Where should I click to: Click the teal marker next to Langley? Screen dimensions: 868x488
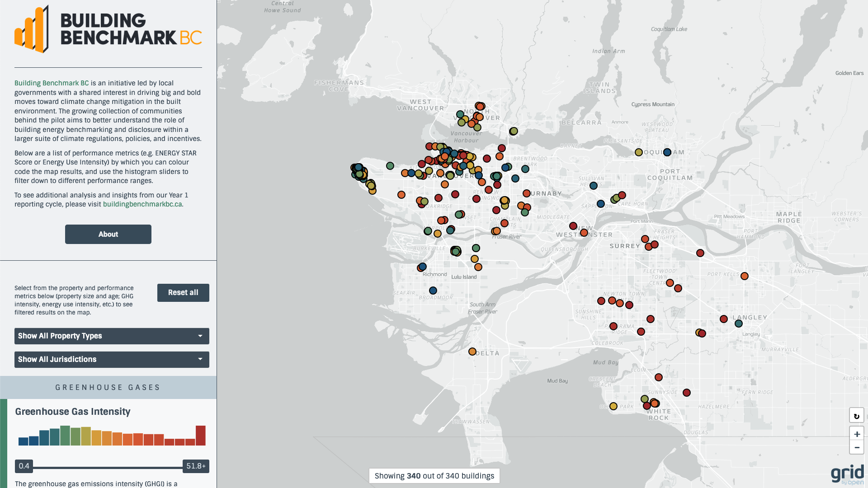(738, 324)
